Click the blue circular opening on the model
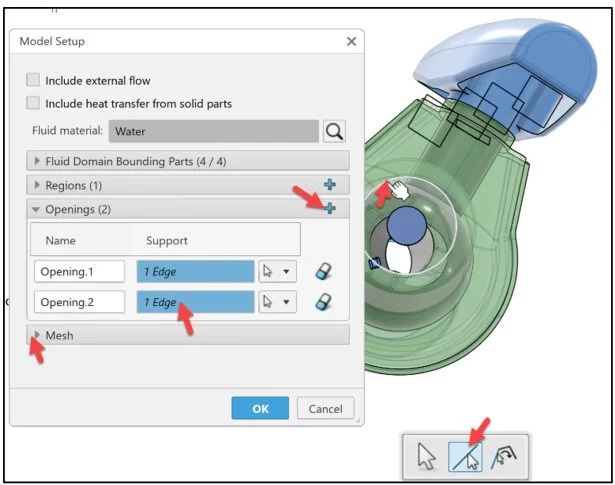 (x=406, y=226)
